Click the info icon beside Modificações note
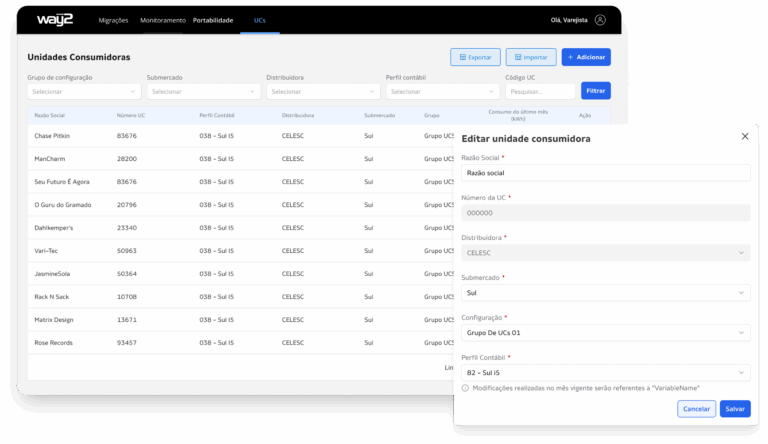Image resolution: width=768 pixels, height=444 pixels. point(465,387)
